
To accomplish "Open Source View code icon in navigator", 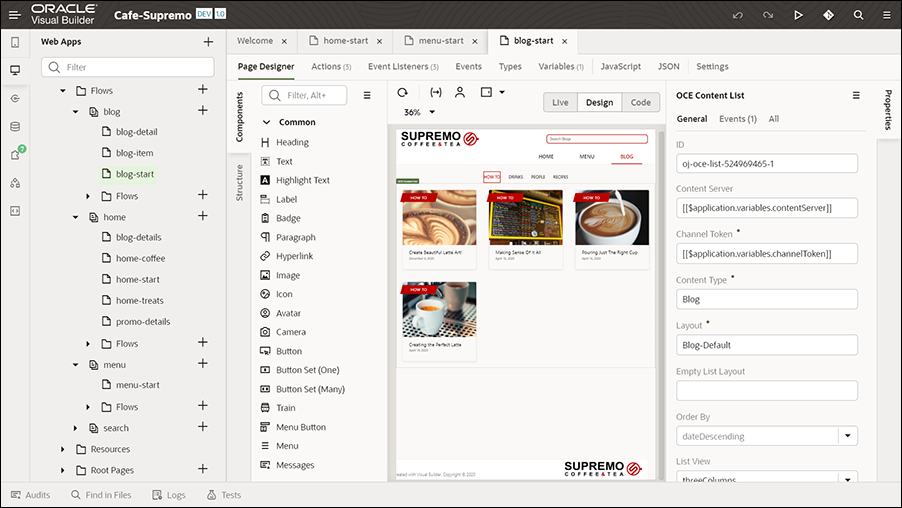I will coord(15,211).
